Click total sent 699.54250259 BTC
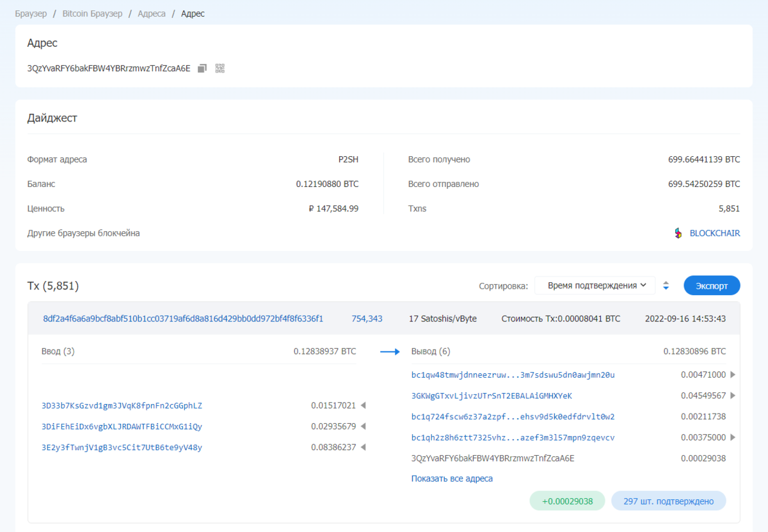Screen dimensions: 768x532 704,184
